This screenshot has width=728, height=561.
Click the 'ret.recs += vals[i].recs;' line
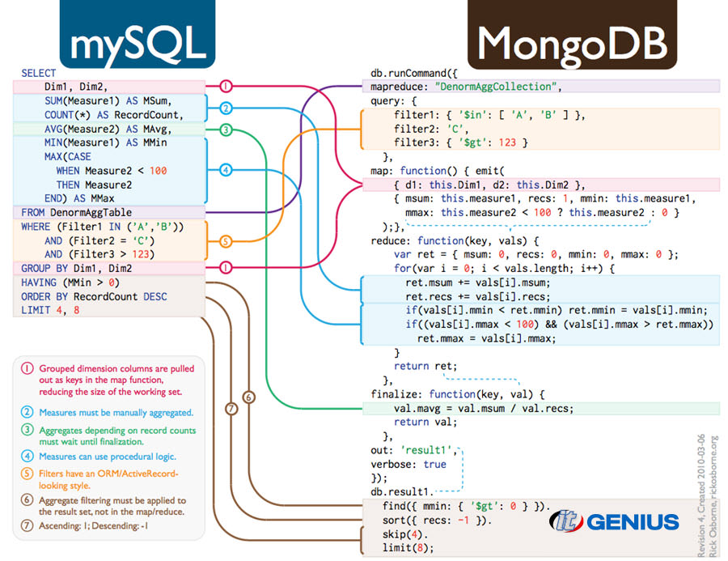click(478, 296)
